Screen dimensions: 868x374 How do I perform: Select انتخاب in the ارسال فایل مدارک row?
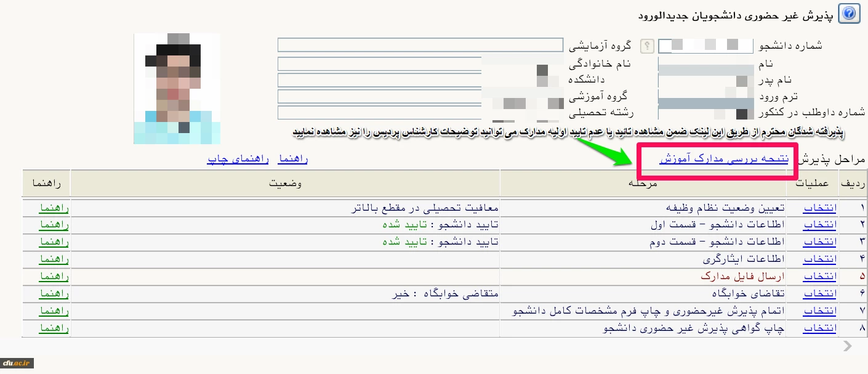819,277
